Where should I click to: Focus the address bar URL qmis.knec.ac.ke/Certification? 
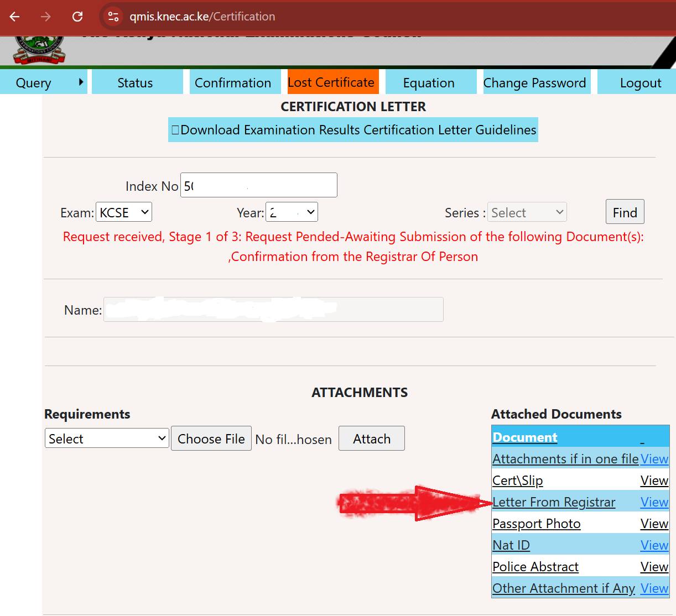(202, 17)
